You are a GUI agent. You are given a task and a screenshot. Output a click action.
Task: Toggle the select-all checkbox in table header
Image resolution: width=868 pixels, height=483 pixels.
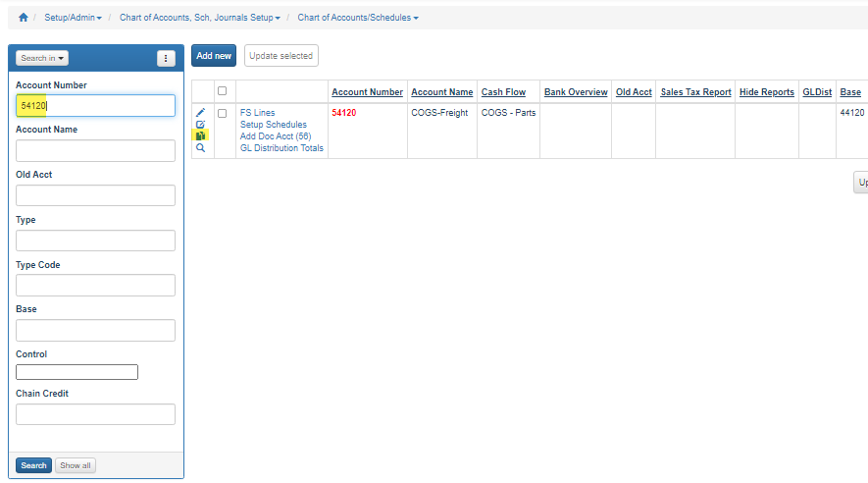(222, 91)
